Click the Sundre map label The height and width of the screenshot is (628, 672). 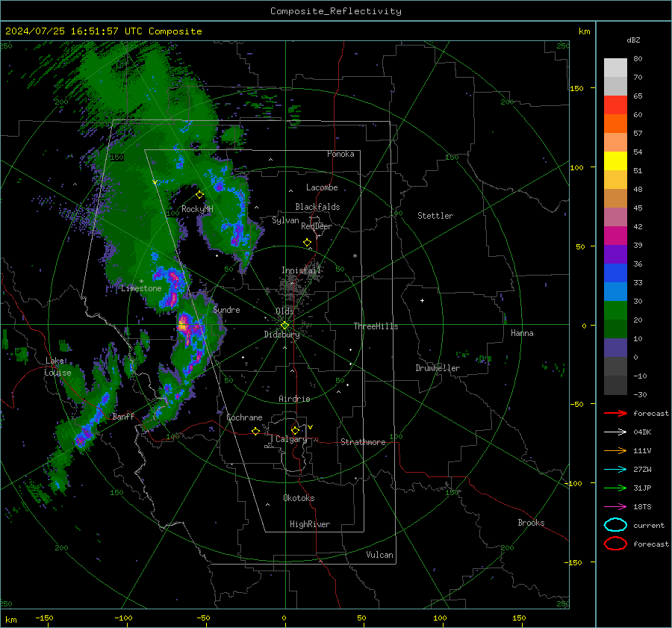pos(226,310)
